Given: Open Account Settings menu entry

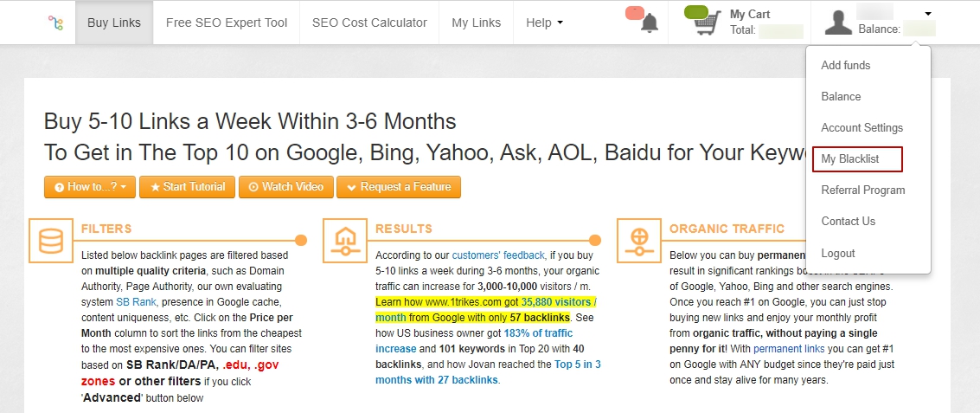Looking at the screenshot, I should pos(862,127).
